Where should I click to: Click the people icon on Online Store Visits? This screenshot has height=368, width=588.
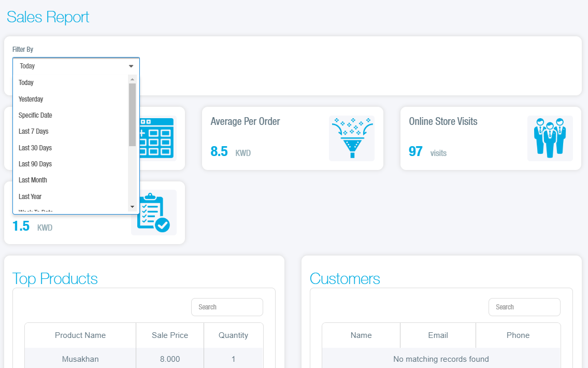click(550, 138)
